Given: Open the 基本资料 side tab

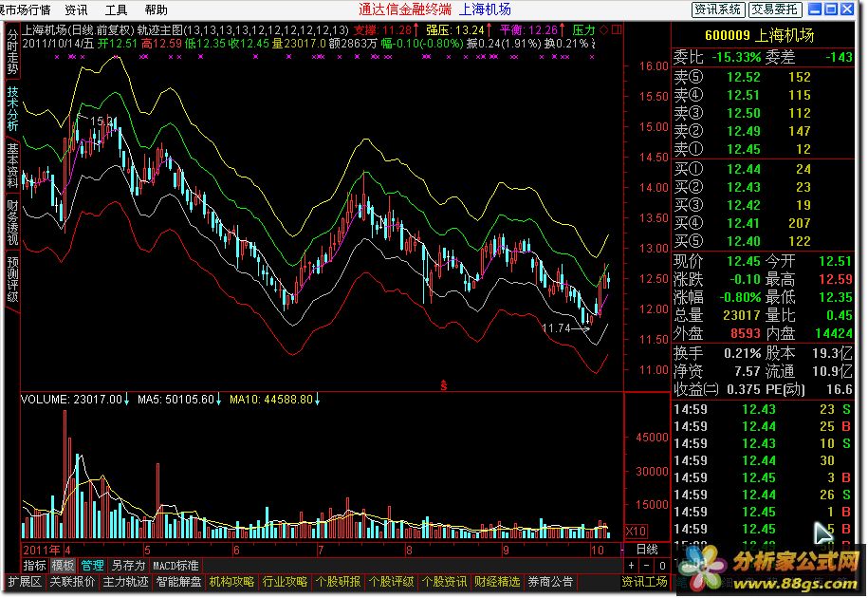Looking at the screenshot, I should [12, 165].
